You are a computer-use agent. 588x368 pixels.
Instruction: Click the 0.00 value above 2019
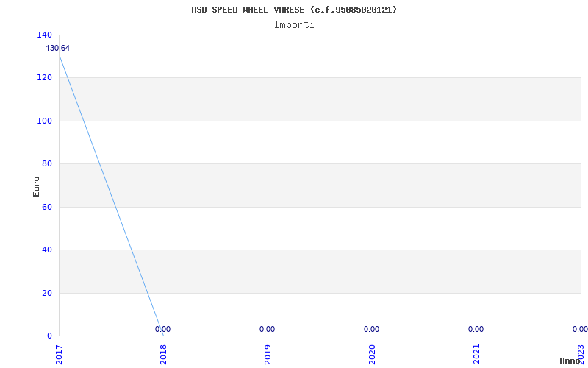point(267,329)
